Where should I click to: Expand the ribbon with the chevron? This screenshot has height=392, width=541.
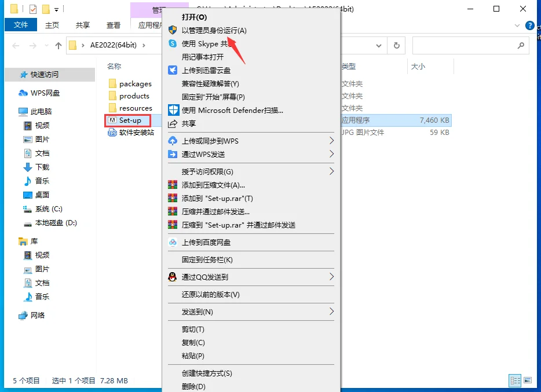pyautogui.click(x=517, y=25)
